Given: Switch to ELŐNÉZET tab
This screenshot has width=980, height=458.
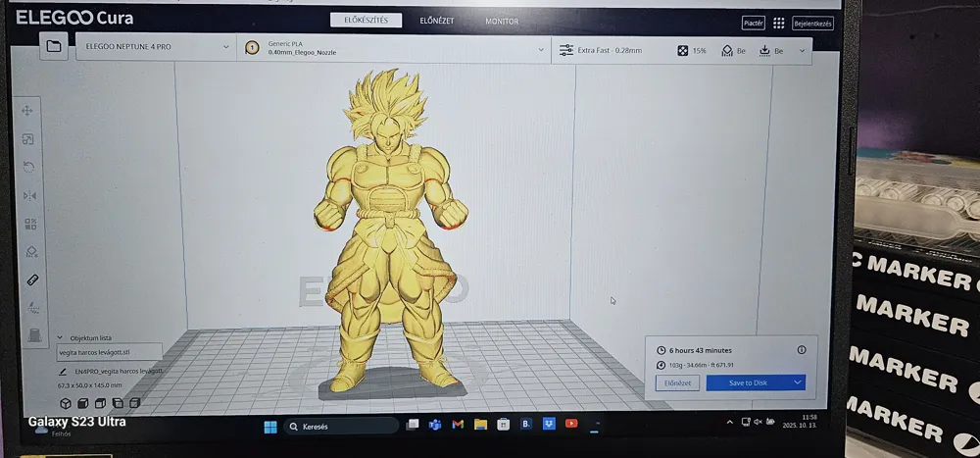Looking at the screenshot, I should (437, 21).
